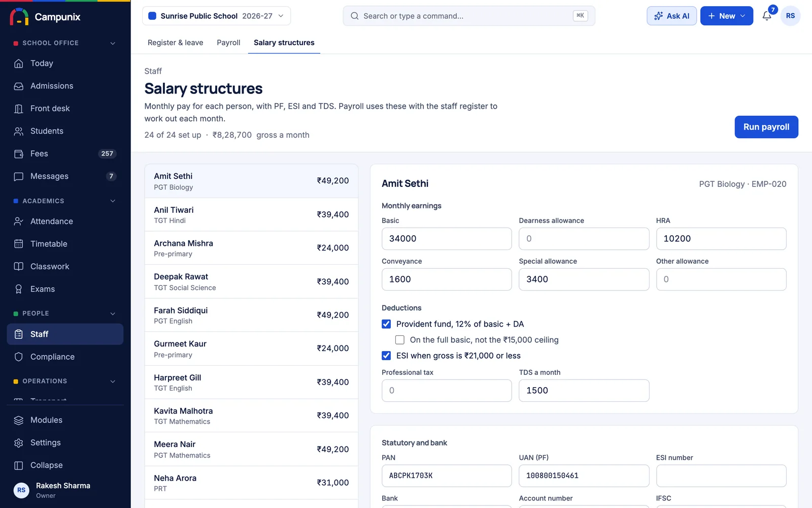Open Compliance shield icon
812x508 pixels.
coord(19,357)
